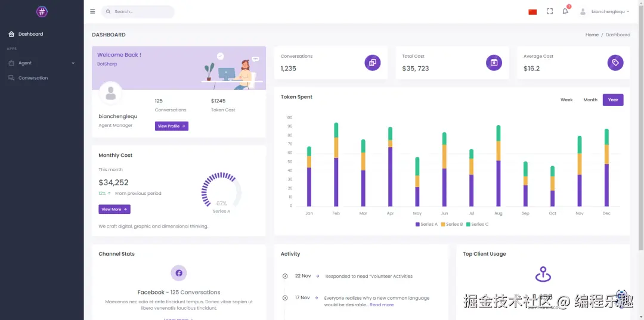Focus the Search input field

[138, 11]
